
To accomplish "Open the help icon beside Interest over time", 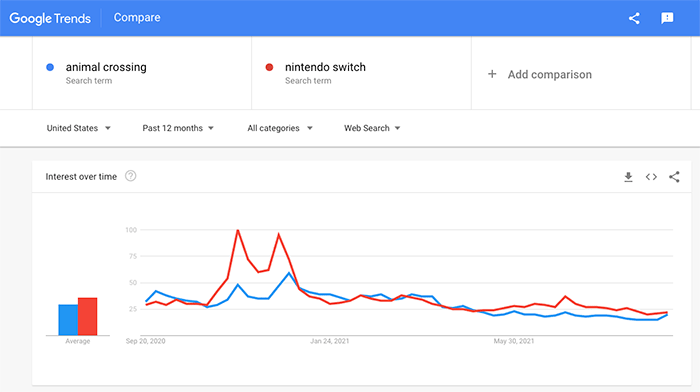I will [130, 176].
